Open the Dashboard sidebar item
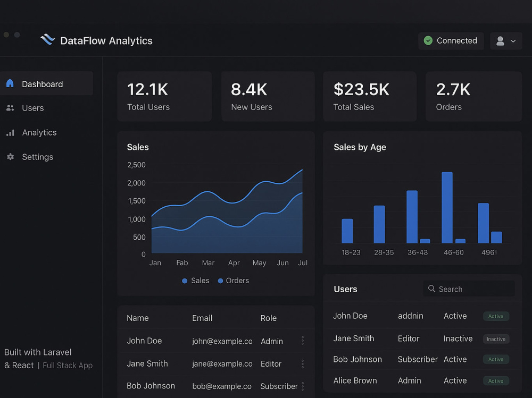 (46, 83)
